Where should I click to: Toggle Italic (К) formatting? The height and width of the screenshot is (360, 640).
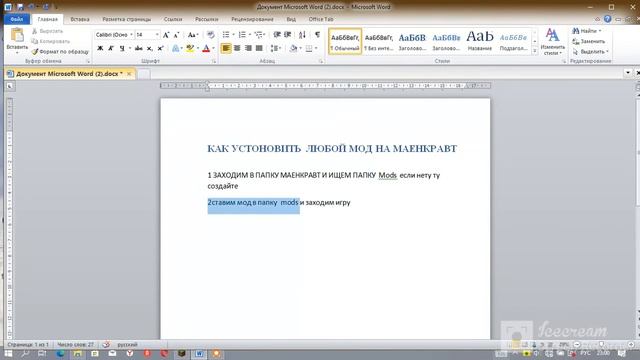tap(111, 48)
